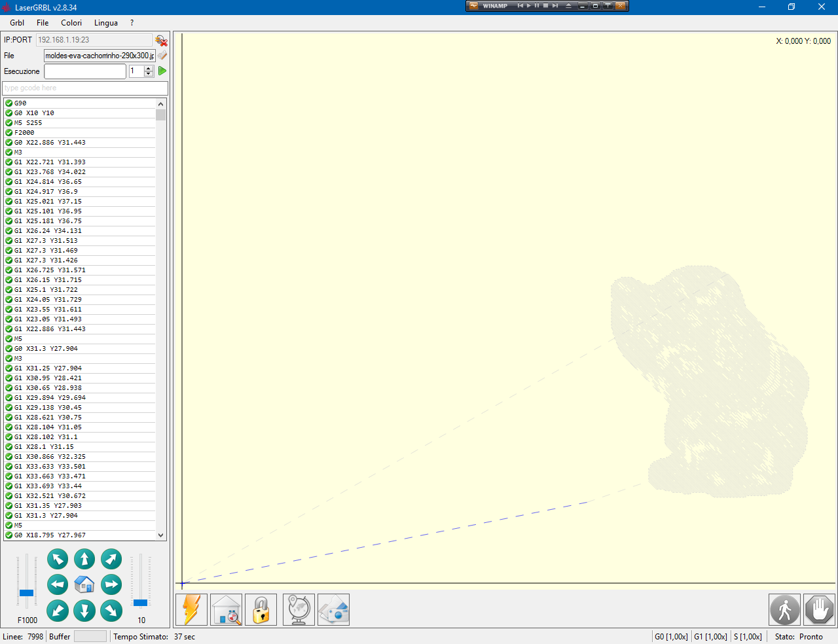Jog diagonally with the down-right arrow button
This screenshot has height=644, width=838.
point(111,611)
